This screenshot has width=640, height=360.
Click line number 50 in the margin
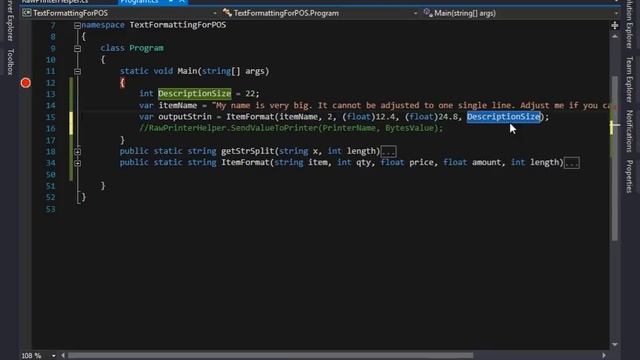tap(51, 175)
